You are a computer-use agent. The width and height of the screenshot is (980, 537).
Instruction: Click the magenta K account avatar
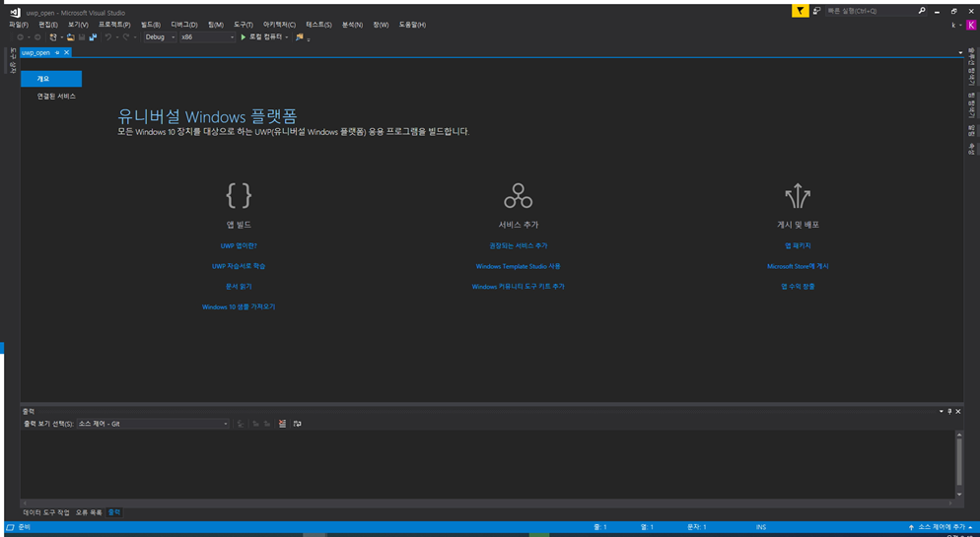971,25
